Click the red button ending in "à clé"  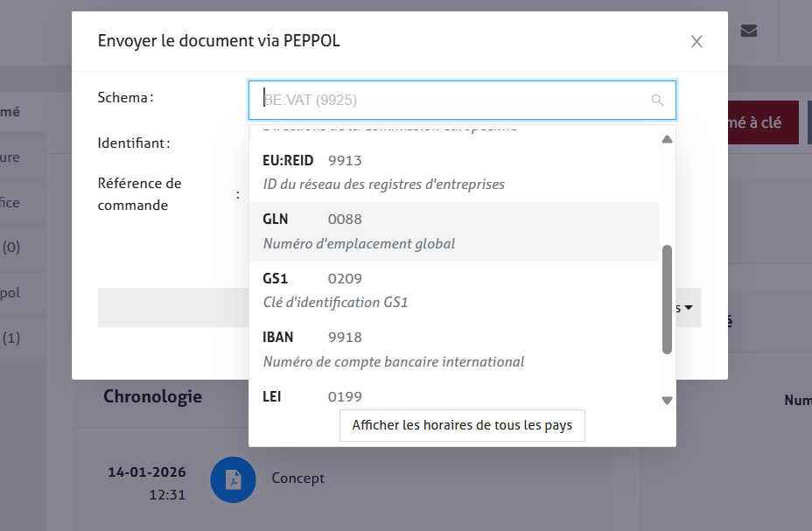click(758, 123)
